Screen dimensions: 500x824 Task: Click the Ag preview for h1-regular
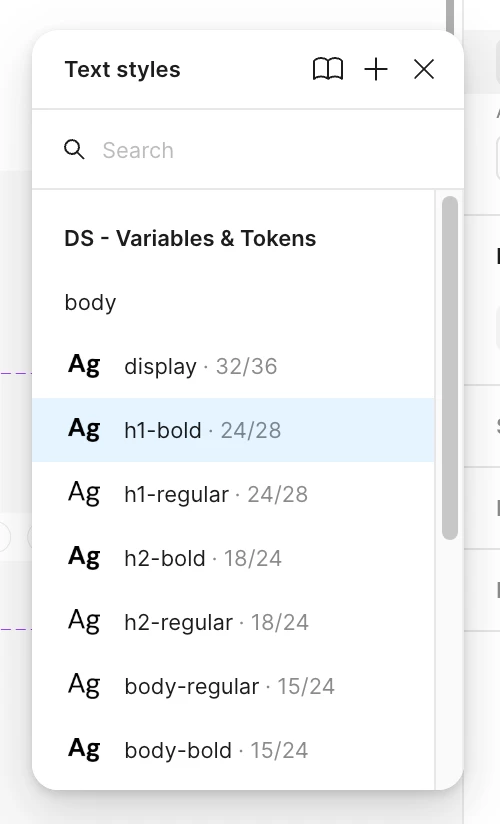coord(84,492)
